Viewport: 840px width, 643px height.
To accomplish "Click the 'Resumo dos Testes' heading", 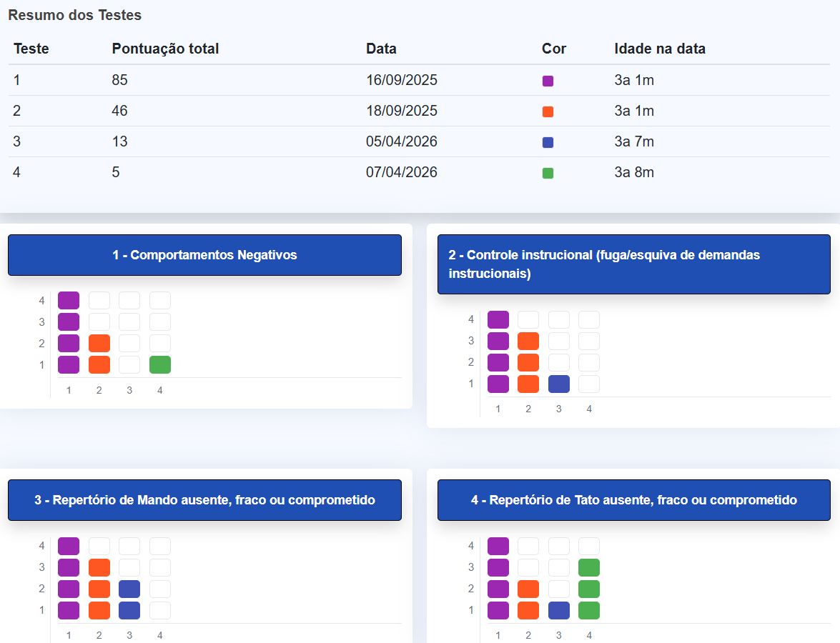I will click(x=75, y=15).
